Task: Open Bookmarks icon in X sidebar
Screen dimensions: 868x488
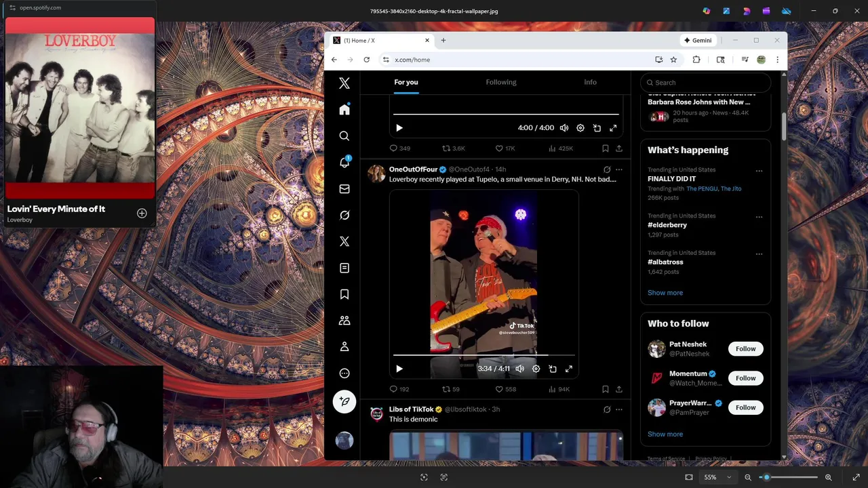Action: 344,294
